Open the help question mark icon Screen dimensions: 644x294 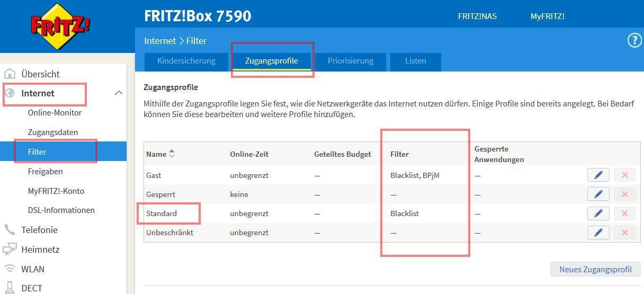[x=634, y=40]
